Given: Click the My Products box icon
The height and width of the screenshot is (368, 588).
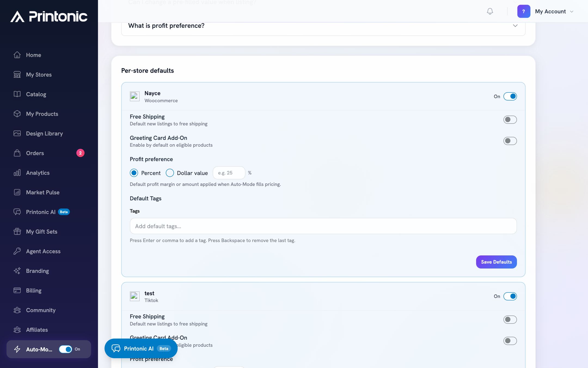Looking at the screenshot, I should 17,114.
